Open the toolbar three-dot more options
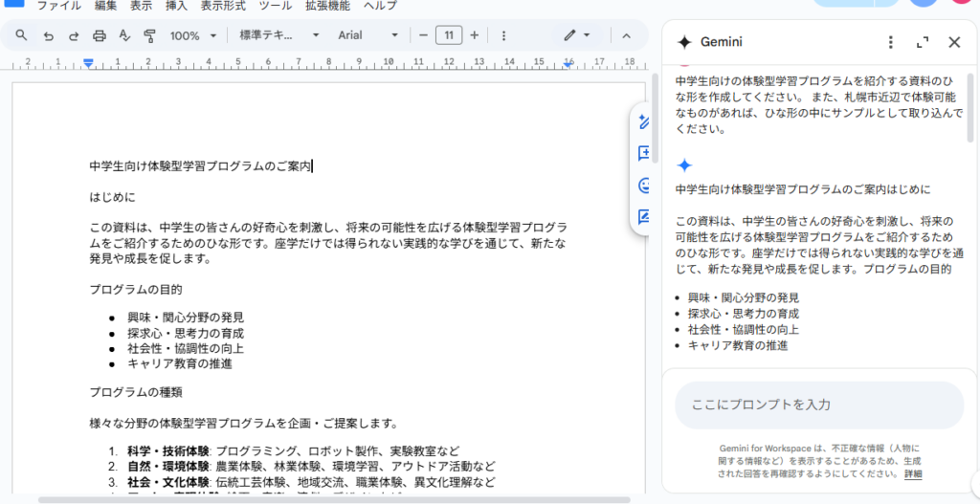The height and width of the screenshot is (504, 980). (504, 35)
